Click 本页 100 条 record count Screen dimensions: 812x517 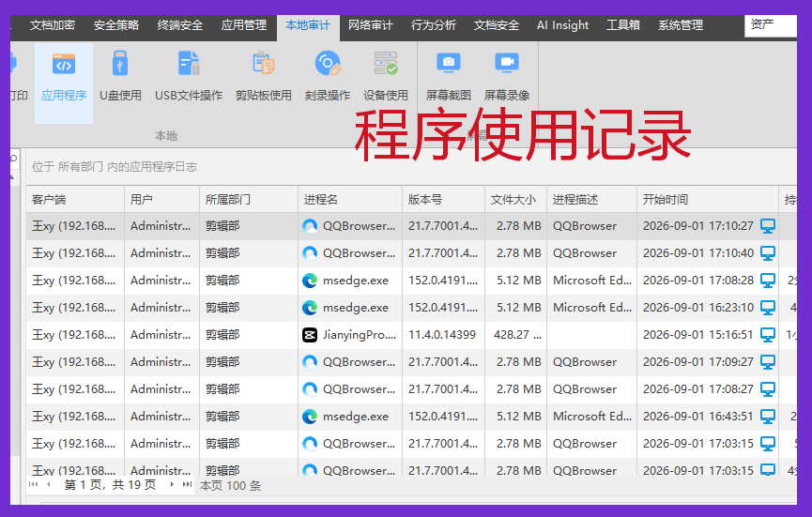pyautogui.click(x=230, y=485)
